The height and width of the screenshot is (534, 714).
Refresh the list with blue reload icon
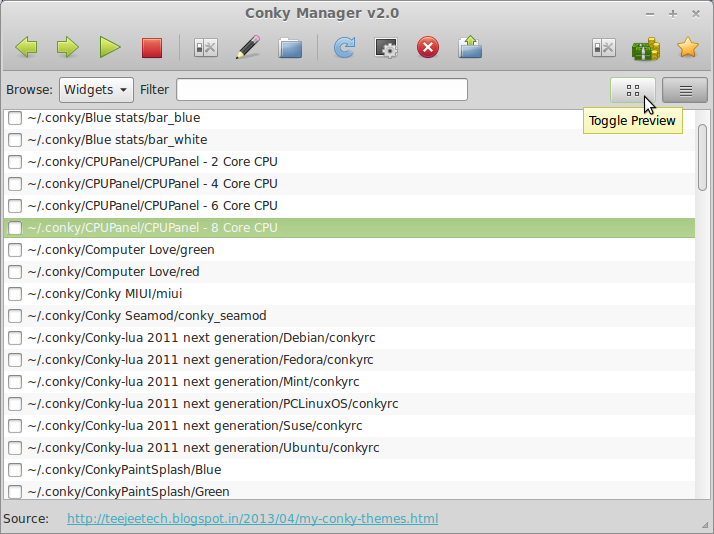344,47
